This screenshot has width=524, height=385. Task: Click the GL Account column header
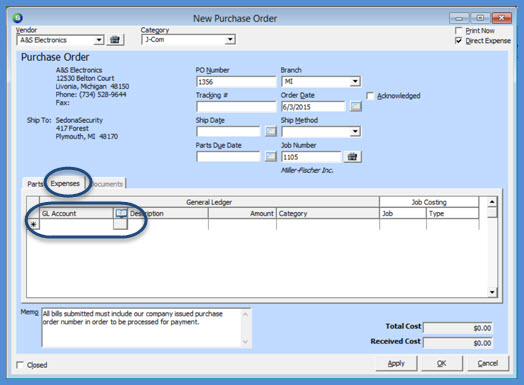77,213
